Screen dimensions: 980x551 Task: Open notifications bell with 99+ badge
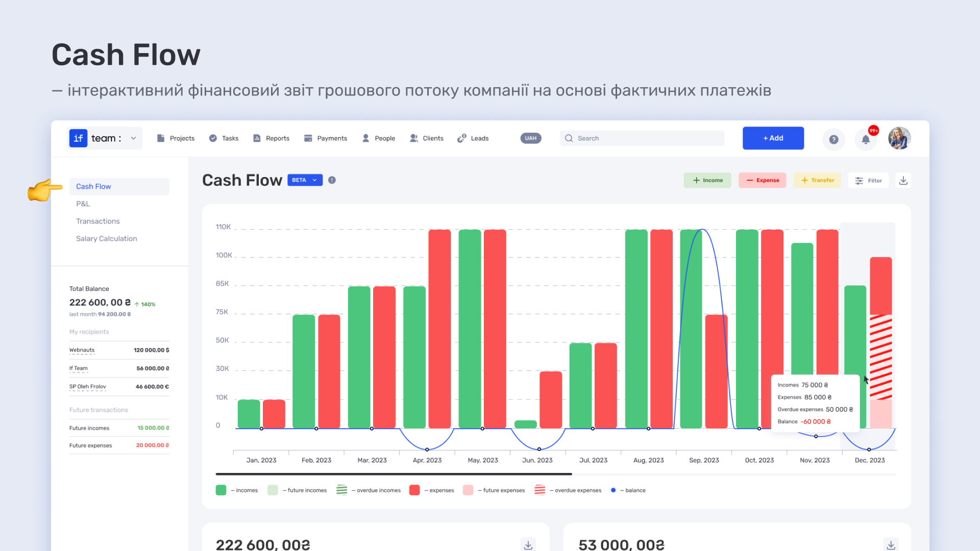[866, 139]
